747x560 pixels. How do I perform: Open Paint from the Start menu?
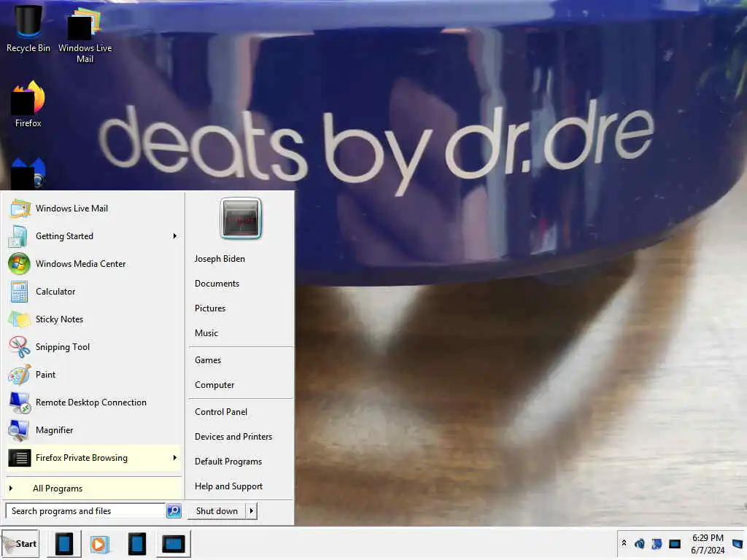point(93,375)
